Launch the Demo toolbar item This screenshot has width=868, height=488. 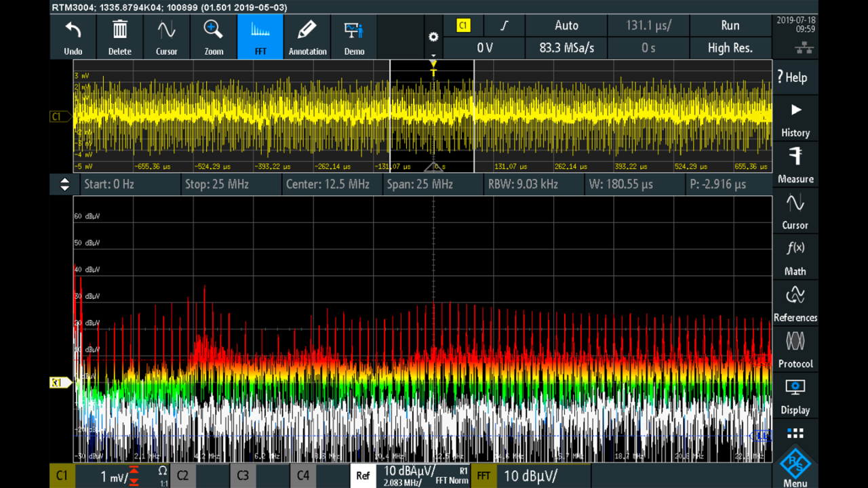[x=354, y=37]
